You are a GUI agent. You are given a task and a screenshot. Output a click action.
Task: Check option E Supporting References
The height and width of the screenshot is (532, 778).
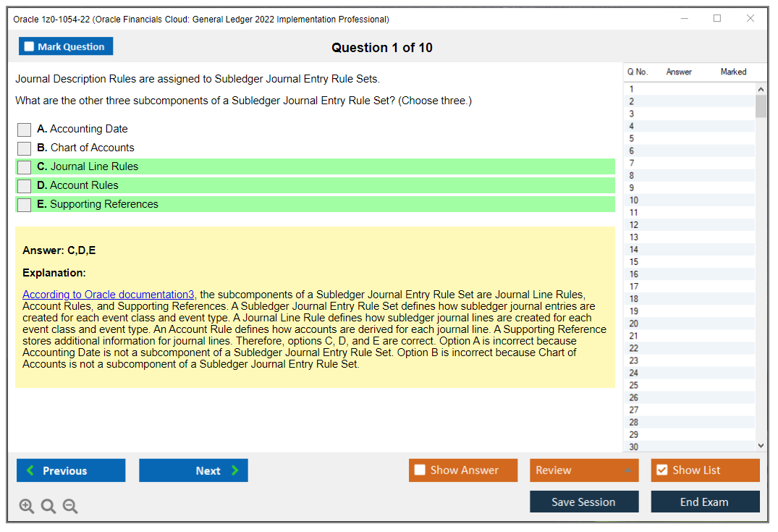(25, 205)
